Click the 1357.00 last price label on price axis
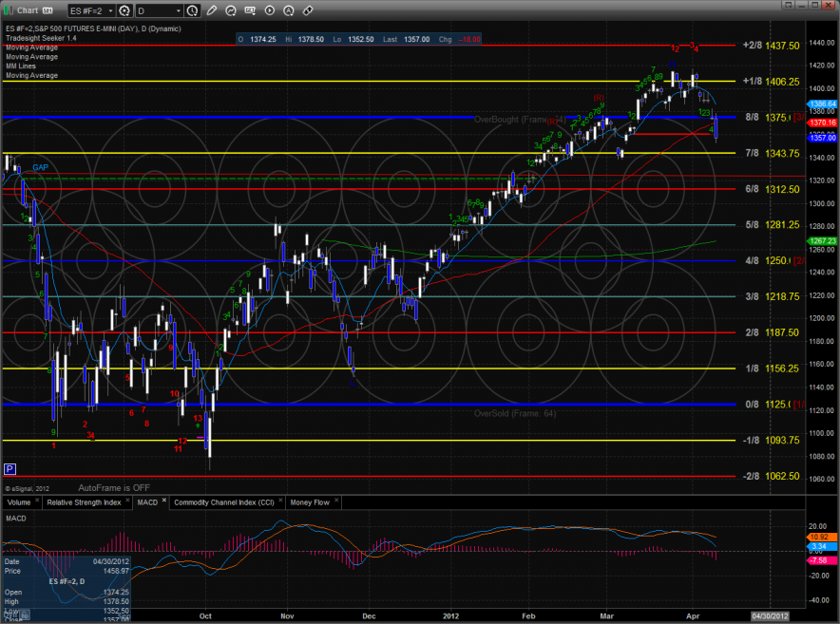Screen dimensions: 840x624 (x=821, y=138)
